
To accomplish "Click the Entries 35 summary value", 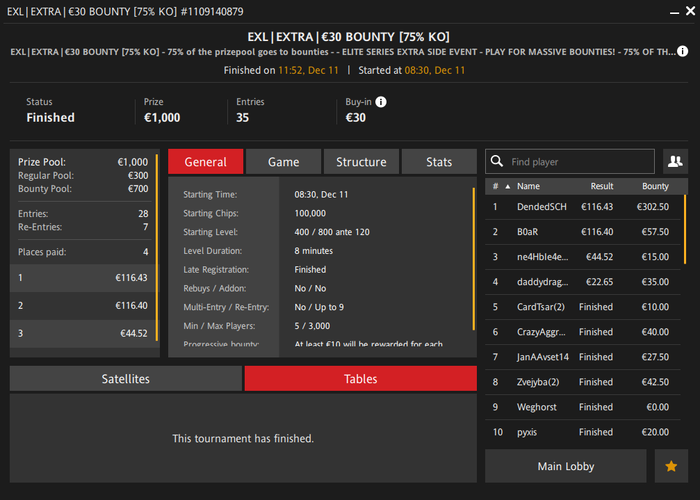I will pyautogui.click(x=242, y=117).
